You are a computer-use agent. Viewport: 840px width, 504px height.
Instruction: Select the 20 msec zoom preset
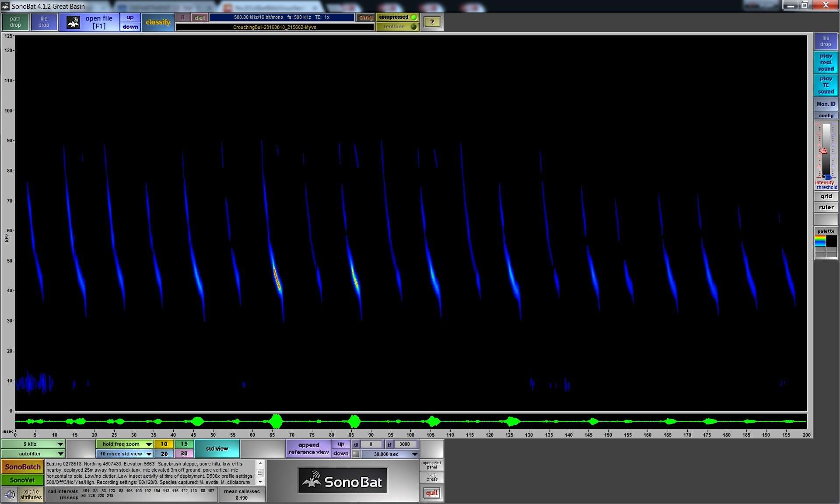pos(164,454)
